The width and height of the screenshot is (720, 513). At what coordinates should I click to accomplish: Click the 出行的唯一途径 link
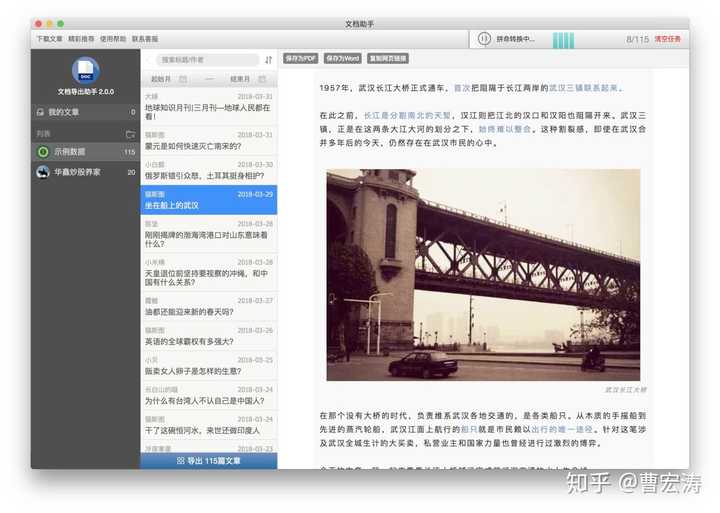pyautogui.click(x=562, y=429)
